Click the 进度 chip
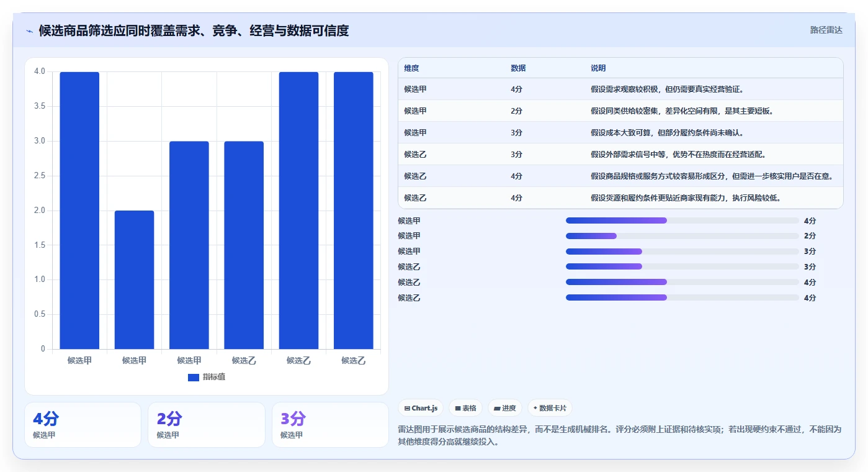Viewport: 868px width, 472px height. 505,408
